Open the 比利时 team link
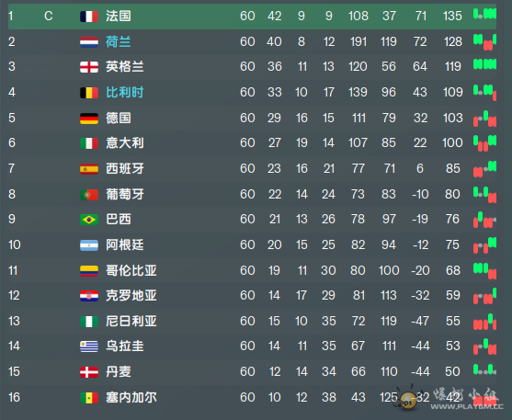 [125, 93]
